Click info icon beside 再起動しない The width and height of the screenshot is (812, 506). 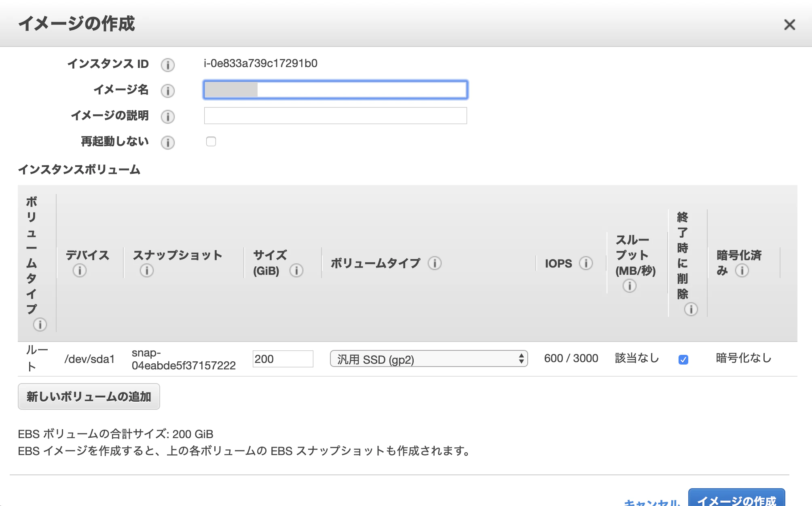167,142
